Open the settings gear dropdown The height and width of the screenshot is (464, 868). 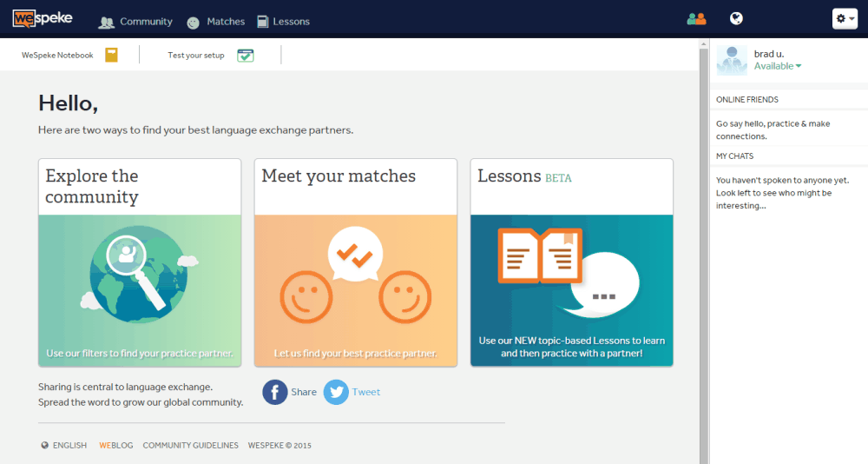tap(845, 19)
